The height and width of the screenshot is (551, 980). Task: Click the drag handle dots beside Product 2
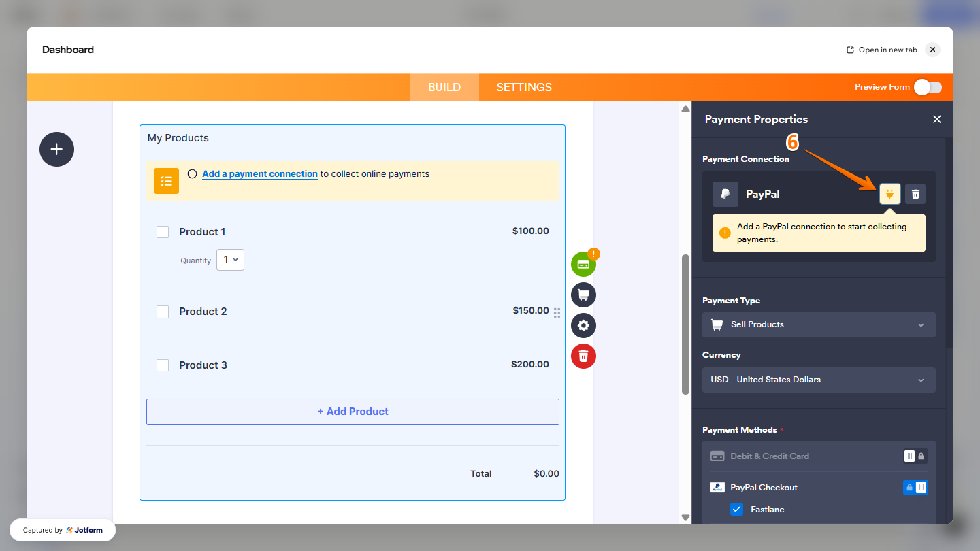click(557, 313)
